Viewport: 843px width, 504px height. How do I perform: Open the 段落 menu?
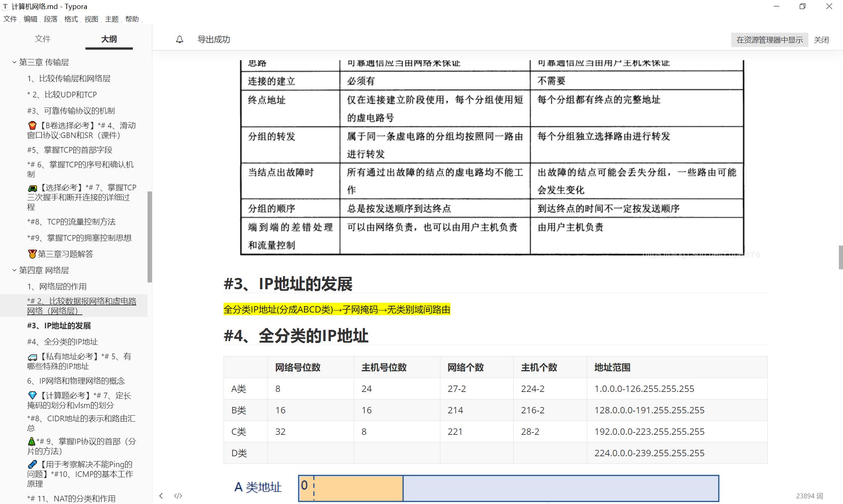pyautogui.click(x=51, y=19)
